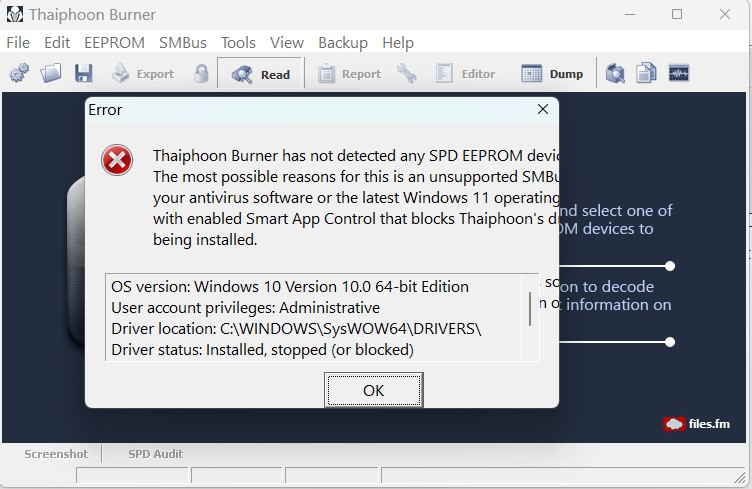Viewport: 752px width, 489px height.
Task: Open the Backup menu
Action: [343, 43]
